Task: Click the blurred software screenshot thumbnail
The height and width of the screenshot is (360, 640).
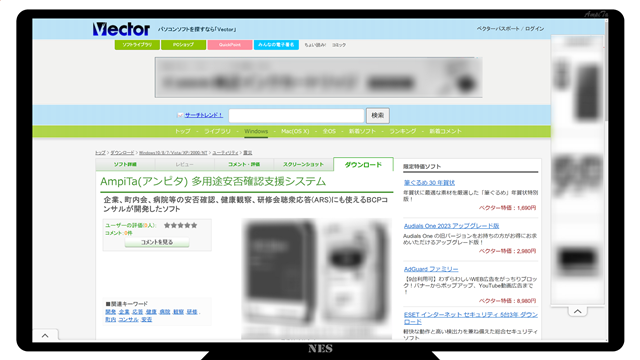Action: (x=317, y=279)
